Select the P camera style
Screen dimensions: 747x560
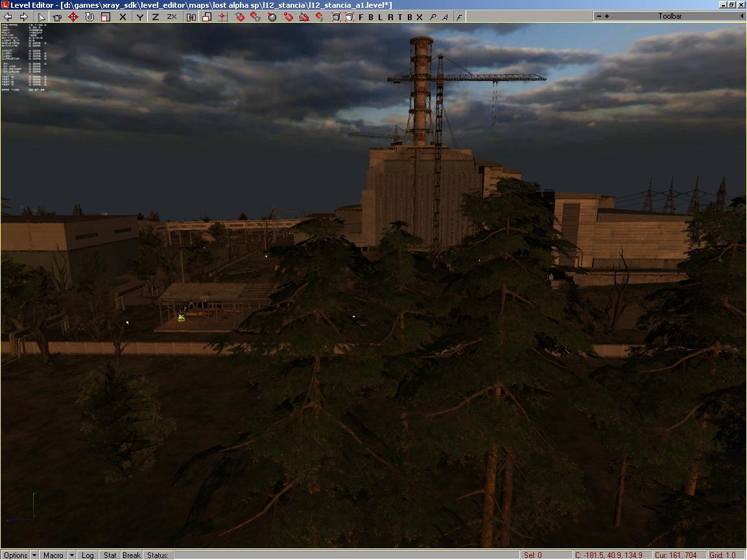pos(433,17)
